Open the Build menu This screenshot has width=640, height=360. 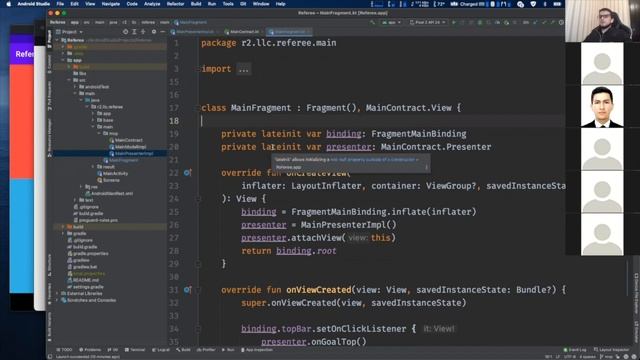click(x=196, y=4)
